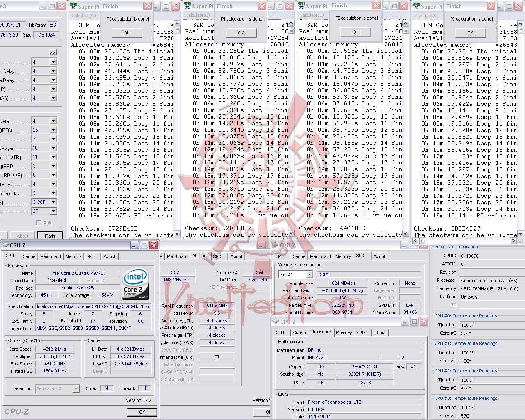Click the Super PI icon above checksum FA4C188D
The height and width of the screenshot is (420, 525).
pyautogui.click(x=302, y=6)
